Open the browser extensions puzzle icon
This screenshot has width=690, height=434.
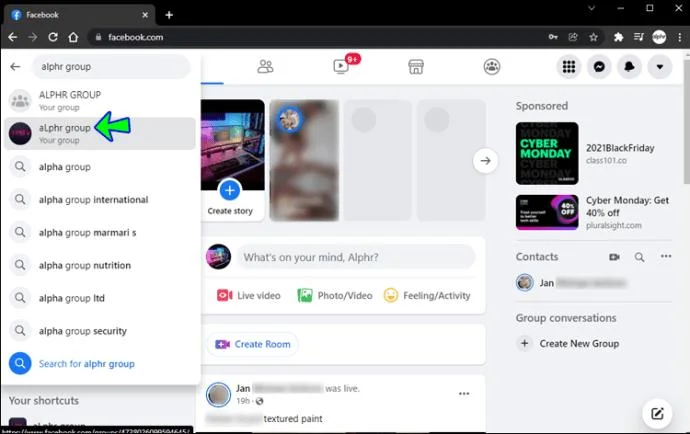tap(618, 37)
